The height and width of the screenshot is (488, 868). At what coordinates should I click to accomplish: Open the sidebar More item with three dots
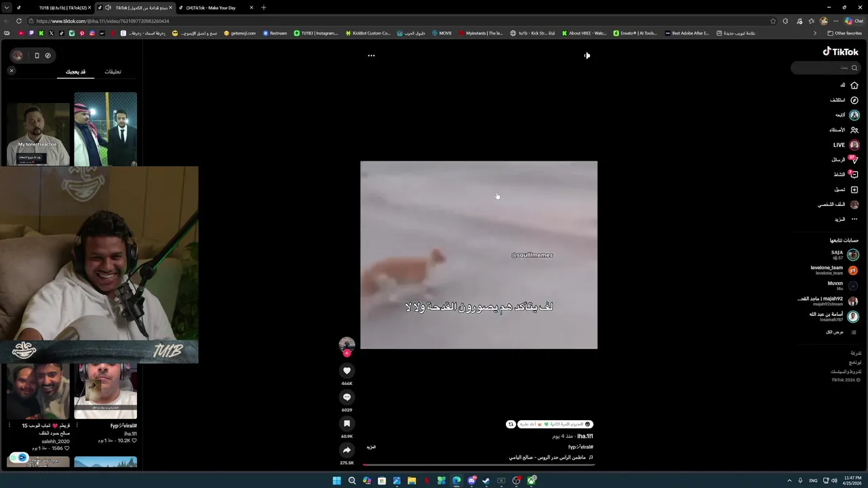point(846,220)
